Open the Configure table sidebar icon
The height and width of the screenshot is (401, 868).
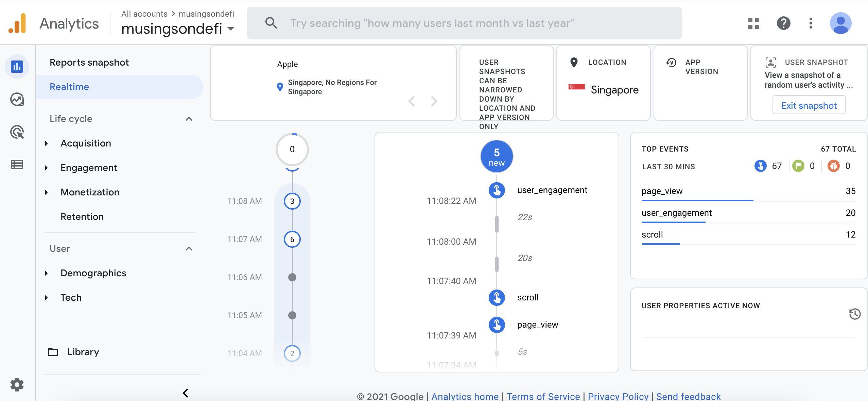click(17, 165)
